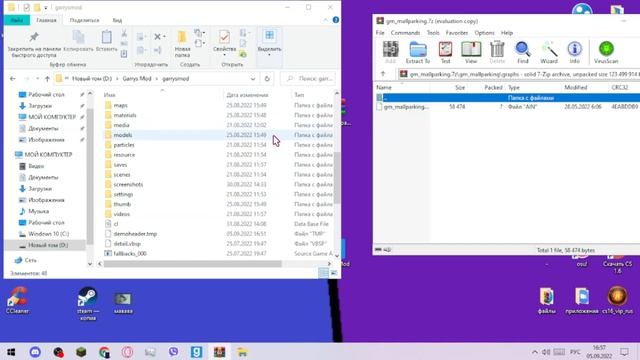640x360 pixels.
Task: Click the Add icon in WinRAR toolbar
Action: tap(390, 52)
